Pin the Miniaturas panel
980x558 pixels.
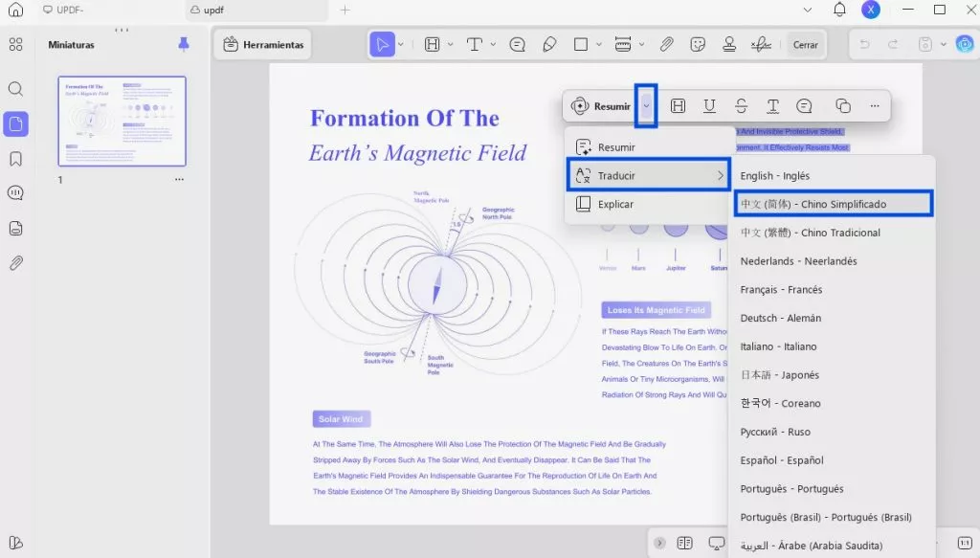pos(183,44)
